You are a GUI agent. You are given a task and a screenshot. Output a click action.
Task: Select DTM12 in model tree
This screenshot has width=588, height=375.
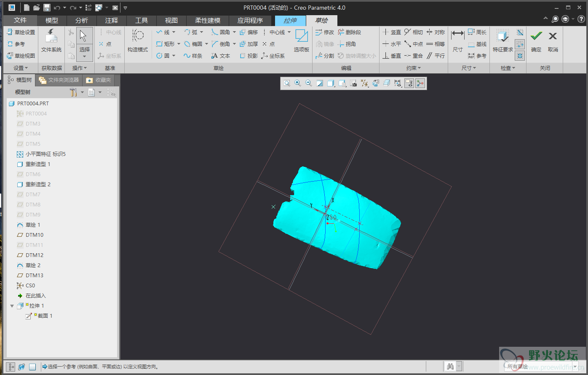click(x=34, y=255)
